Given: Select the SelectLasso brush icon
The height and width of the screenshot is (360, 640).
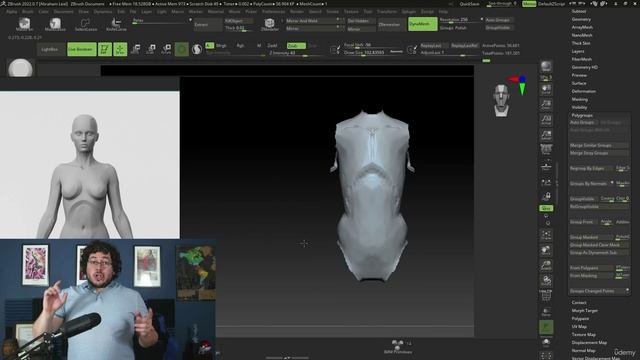Looking at the screenshot, I should [x=86, y=24].
